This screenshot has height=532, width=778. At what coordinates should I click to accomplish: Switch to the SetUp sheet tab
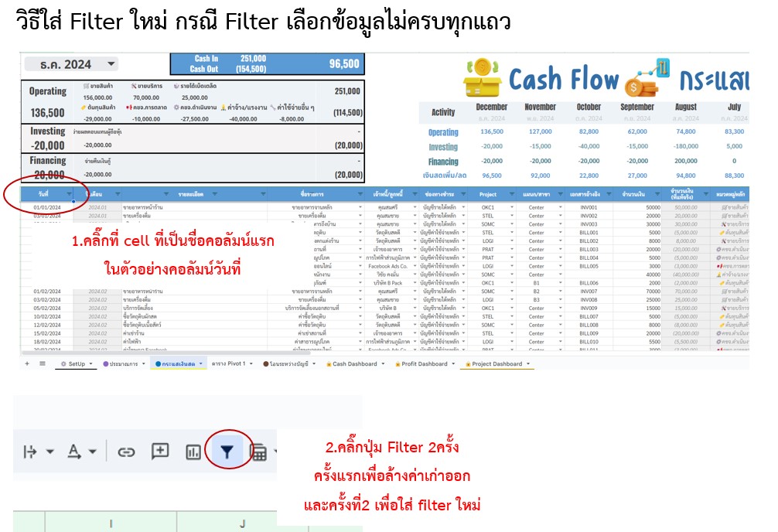tap(77, 363)
